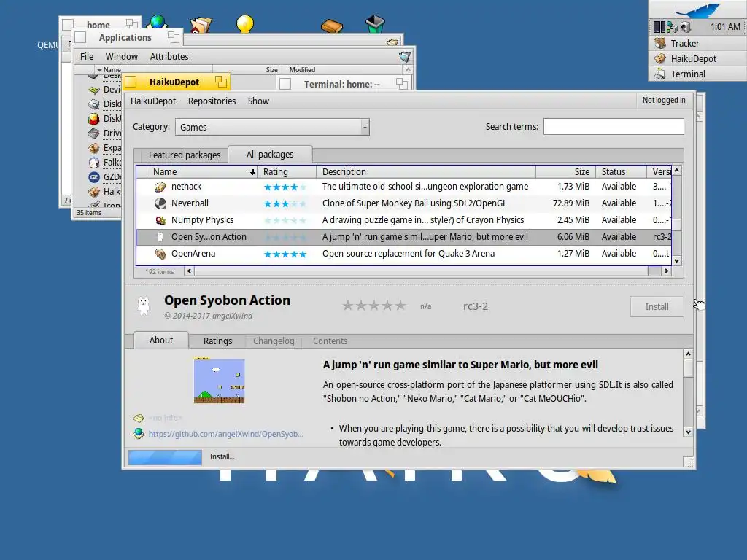Click the Tracker icon in the Deskbar
Viewport: 747px width, 560px height.
(659, 43)
